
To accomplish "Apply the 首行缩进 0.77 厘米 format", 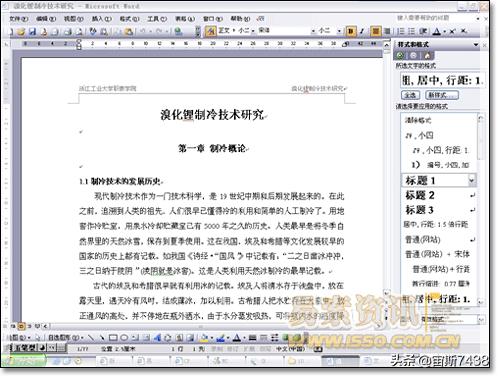I will click(x=440, y=284).
